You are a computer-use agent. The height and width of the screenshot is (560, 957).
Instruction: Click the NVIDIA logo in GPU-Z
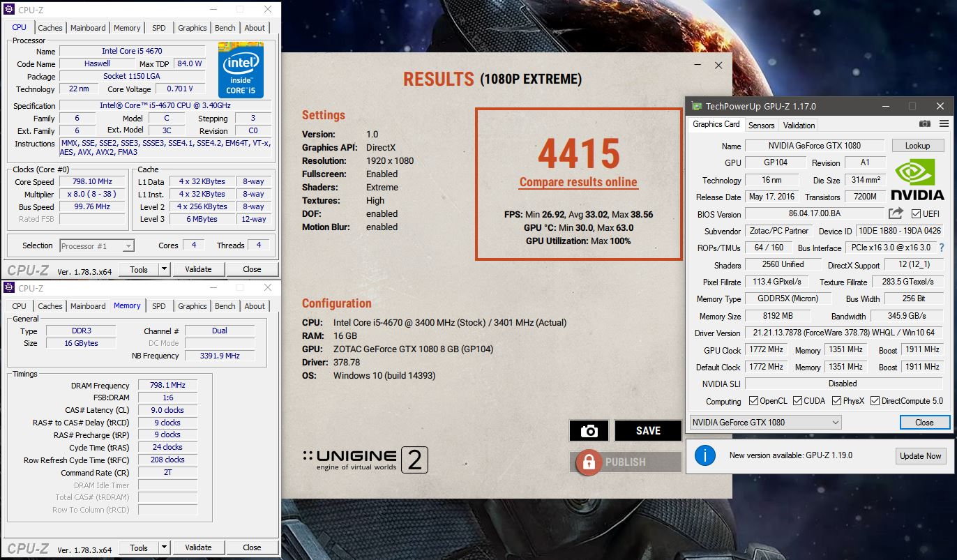[917, 180]
